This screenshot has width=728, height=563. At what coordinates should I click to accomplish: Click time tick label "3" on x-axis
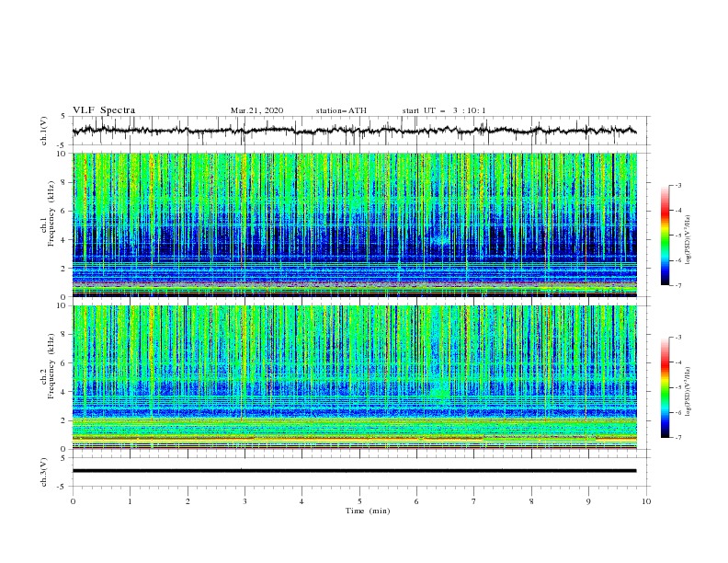point(245,501)
